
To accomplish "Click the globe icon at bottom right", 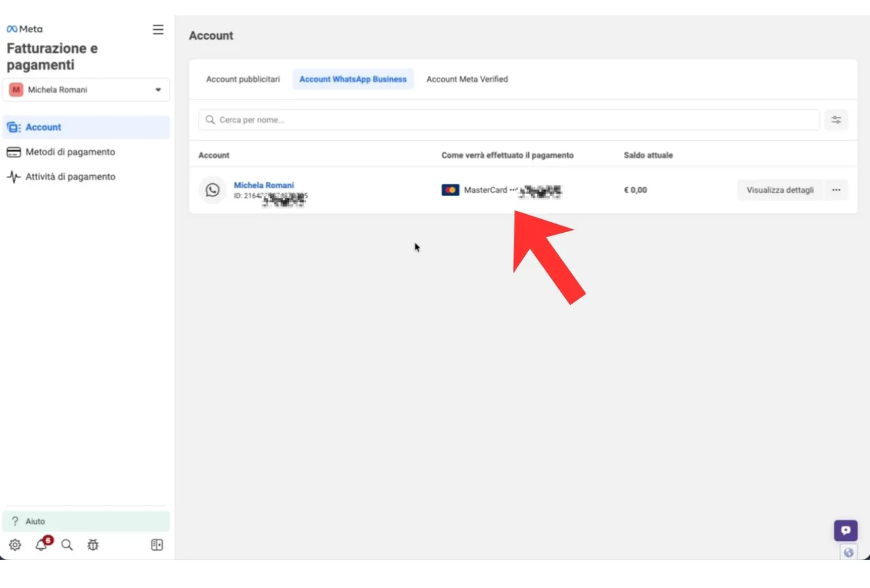I will (848, 552).
